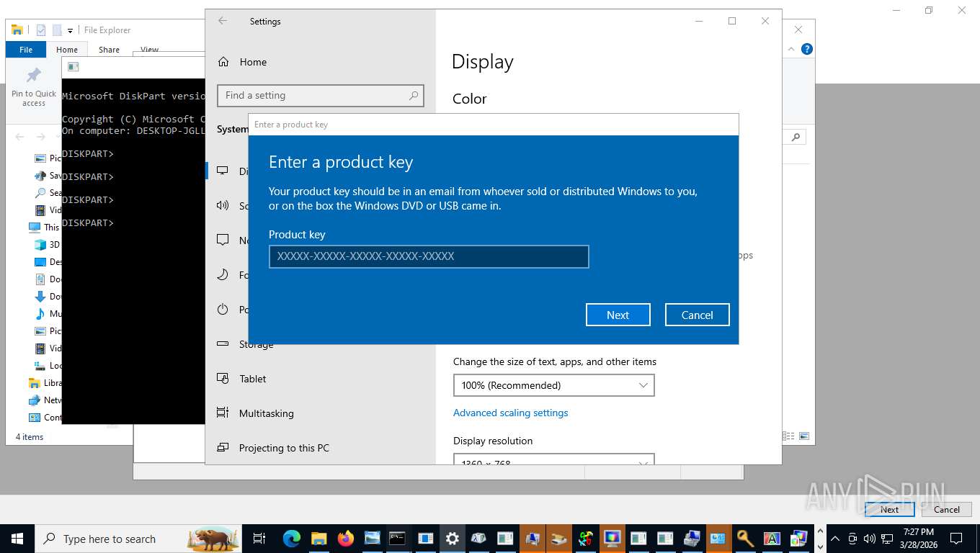Select the This PC node in File Explorer tree

[x=44, y=227]
